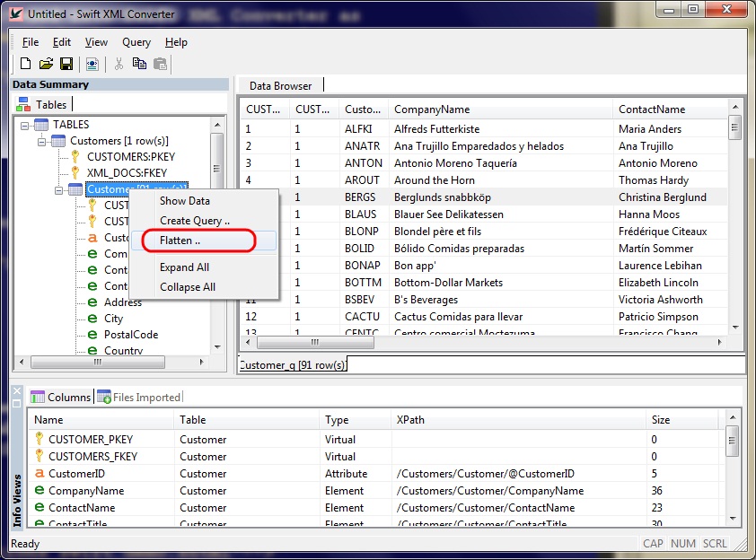756x560 pixels.
Task: Click the Paste clipboard icon
Action: [160, 64]
